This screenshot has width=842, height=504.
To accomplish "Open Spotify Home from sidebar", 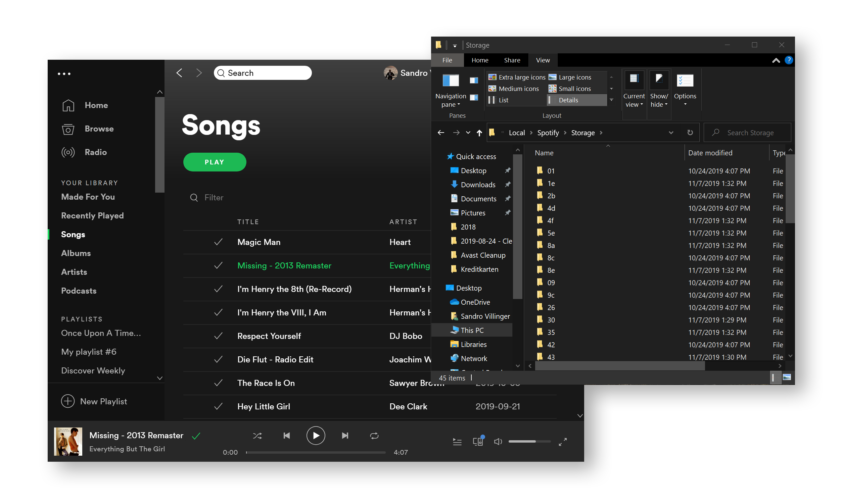I will [85, 105].
